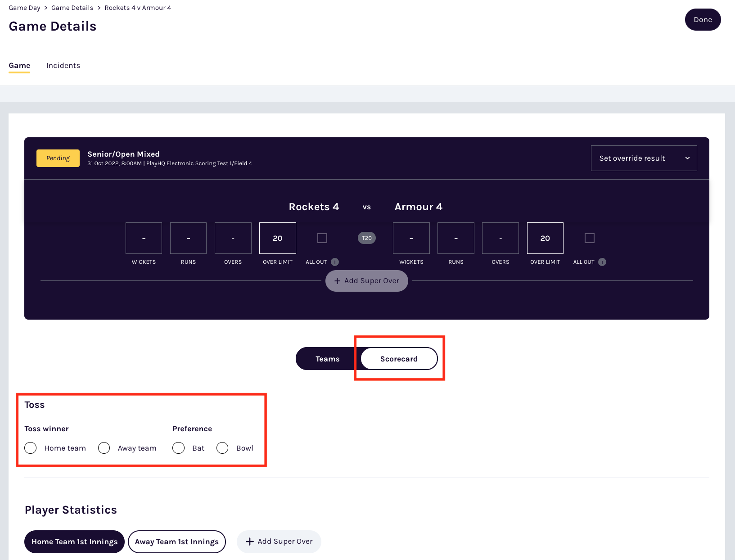The height and width of the screenshot is (560, 735).
Task: Select the Scorecard view
Action: 399,359
